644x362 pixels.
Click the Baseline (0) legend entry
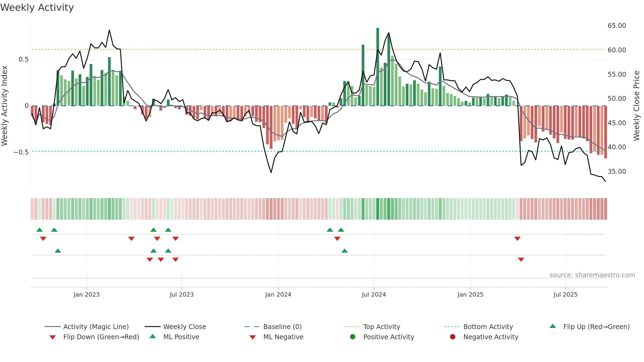[x=273, y=327]
